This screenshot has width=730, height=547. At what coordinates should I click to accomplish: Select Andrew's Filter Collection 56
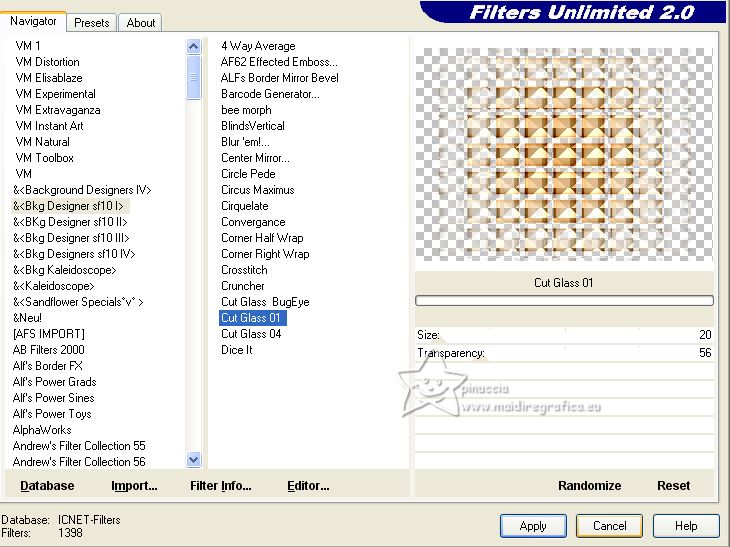pos(79,462)
